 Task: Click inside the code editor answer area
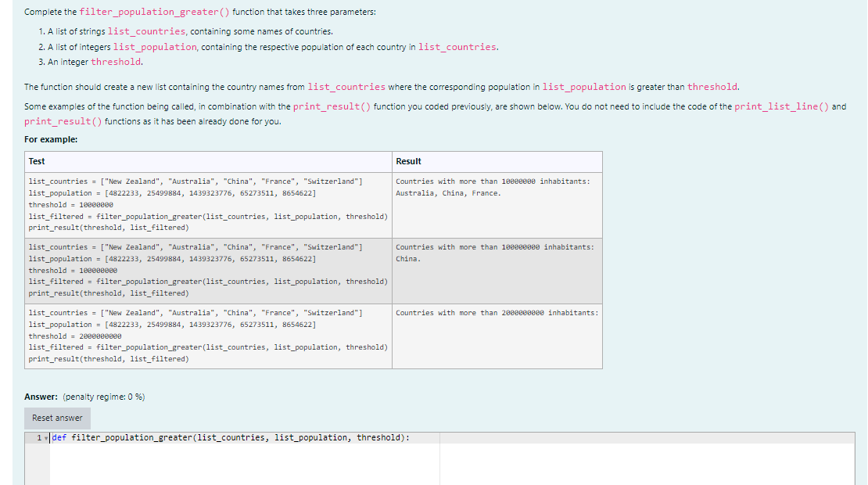point(452,464)
